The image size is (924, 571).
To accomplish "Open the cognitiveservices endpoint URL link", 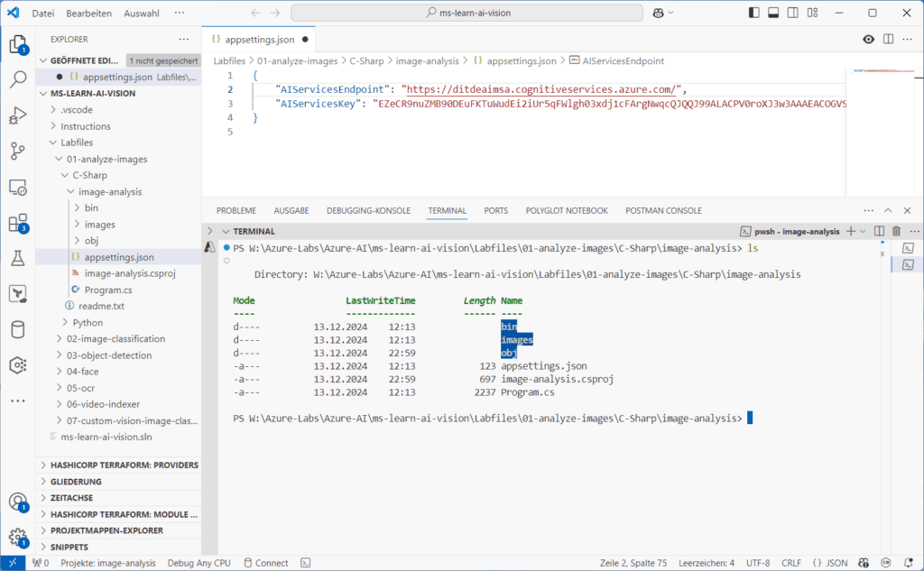I will (541, 89).
